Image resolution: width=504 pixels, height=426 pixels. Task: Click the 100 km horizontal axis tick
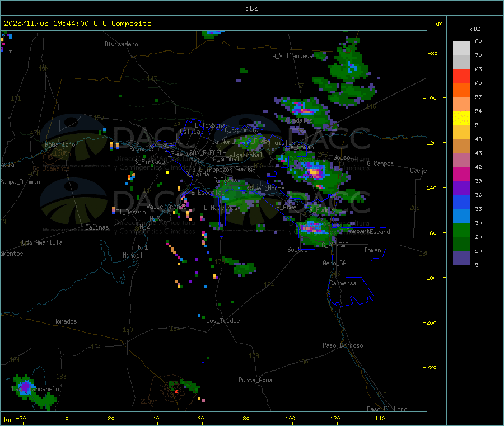tap(290, 418)
